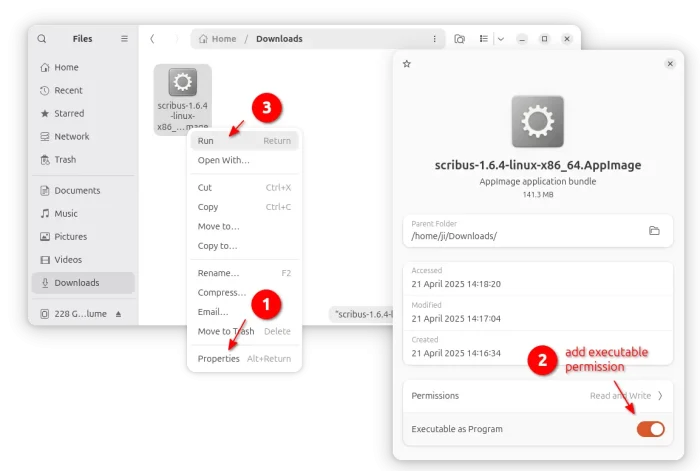Choose Run from the context menu
The image size is (700, 471).
coord(244,141)
